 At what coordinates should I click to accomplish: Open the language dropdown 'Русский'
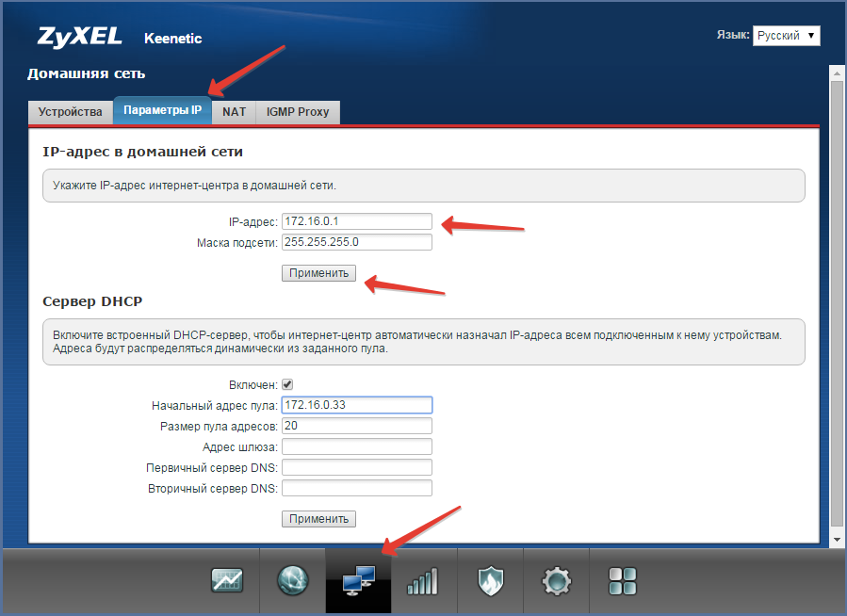point(786,36)
